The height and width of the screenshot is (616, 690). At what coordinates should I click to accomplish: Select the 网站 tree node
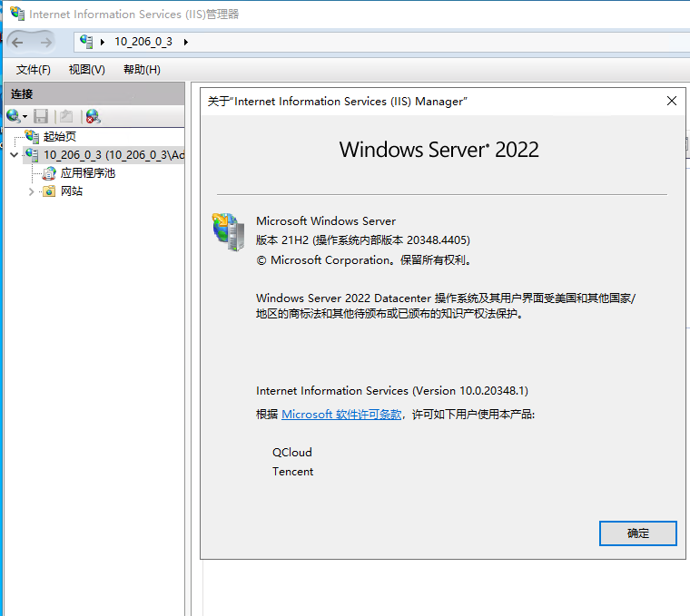(x=72, y=191)
